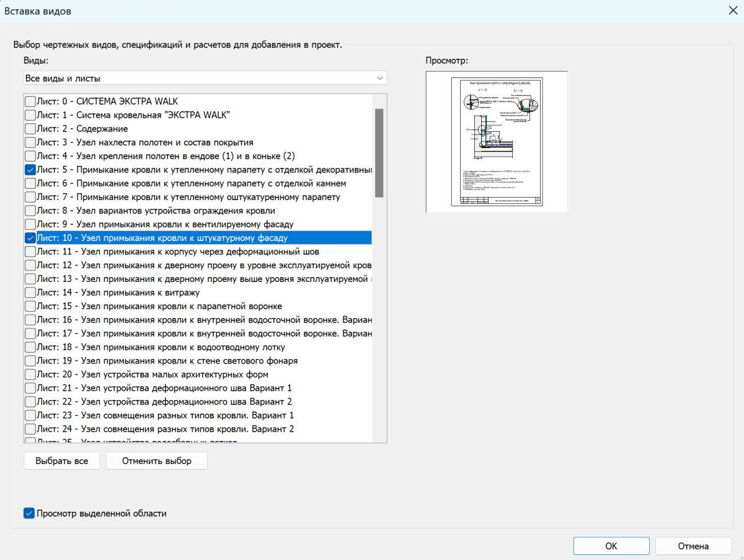Uncheck Лист: 5 parapet sheet checkbox
The image size is (744, 560).
tap(30, 170)
